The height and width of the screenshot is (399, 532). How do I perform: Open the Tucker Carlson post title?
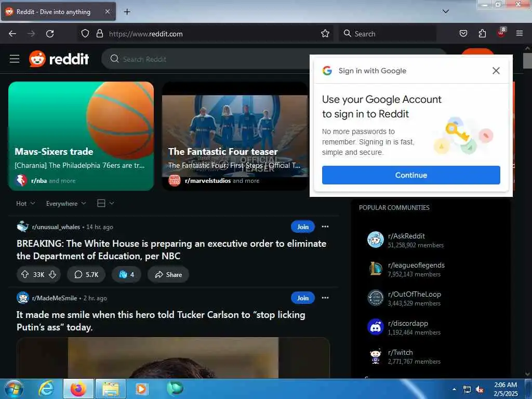coord(161,321)
